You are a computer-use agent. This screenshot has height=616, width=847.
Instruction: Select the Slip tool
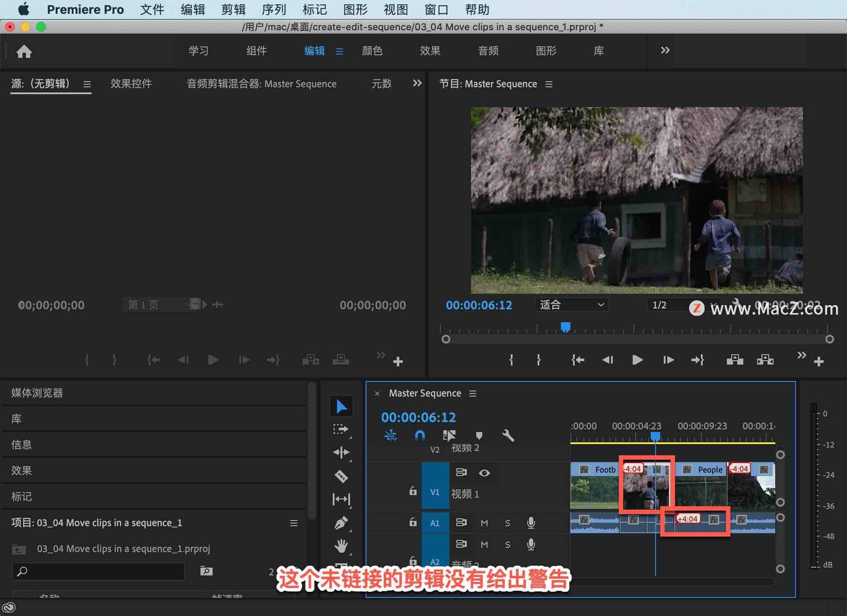click(341, 499)
